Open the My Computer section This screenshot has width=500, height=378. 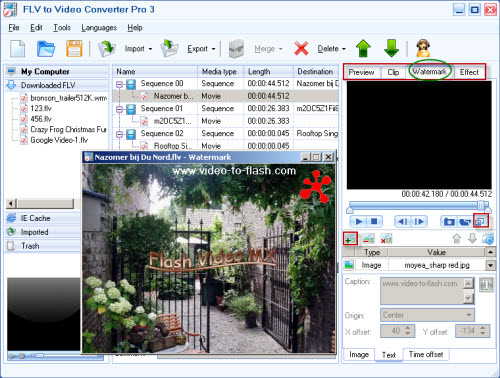pos(57,71)
